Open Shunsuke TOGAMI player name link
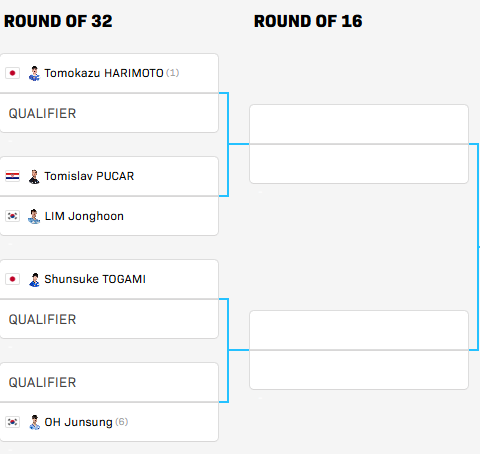Screen dimensions: 480x454 tap(95, 279)
